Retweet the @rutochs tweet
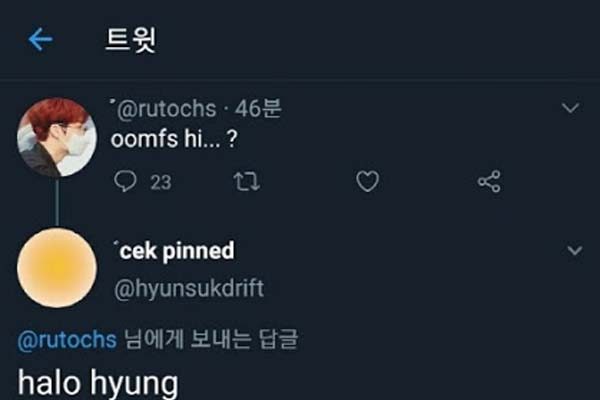This screenshot has height=400, width=600. 243,182
